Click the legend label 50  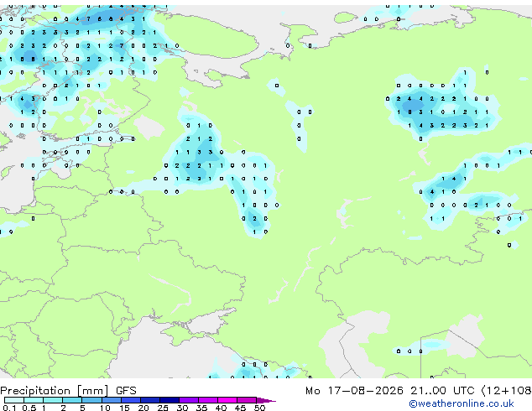tap(259, 408)
